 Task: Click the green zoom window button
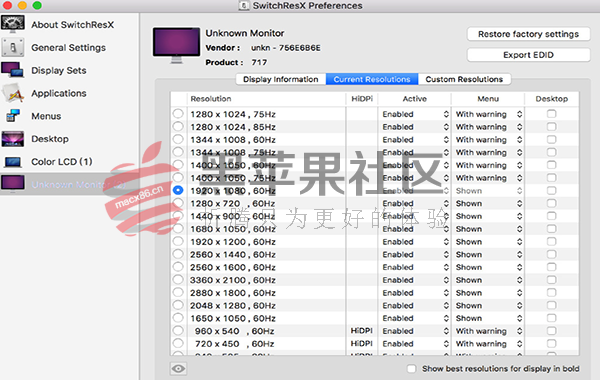click(x=37, y=5)
